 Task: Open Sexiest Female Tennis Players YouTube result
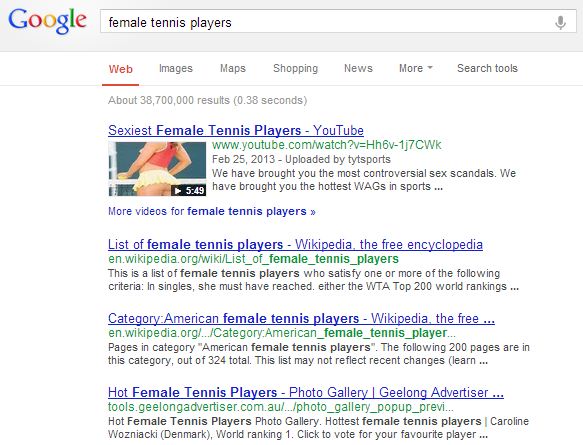pos(236,130)
